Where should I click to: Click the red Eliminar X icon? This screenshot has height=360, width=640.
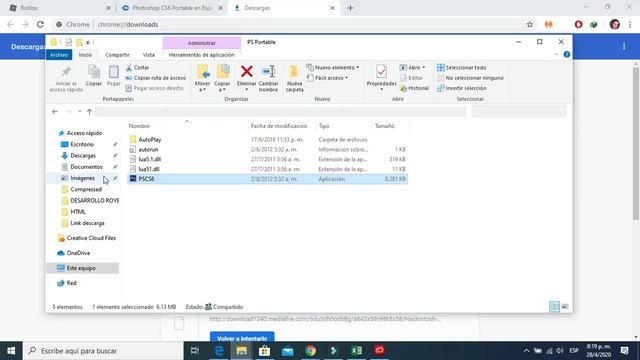point(247,71)
